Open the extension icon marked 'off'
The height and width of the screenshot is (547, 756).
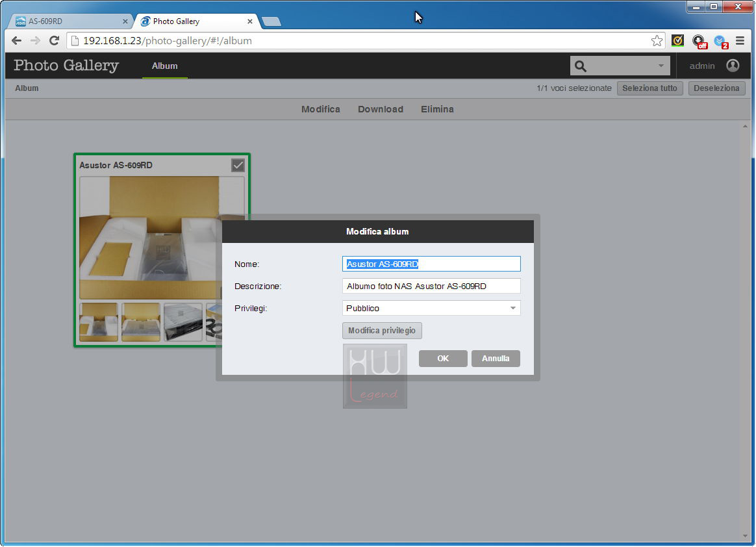point(699,42)
